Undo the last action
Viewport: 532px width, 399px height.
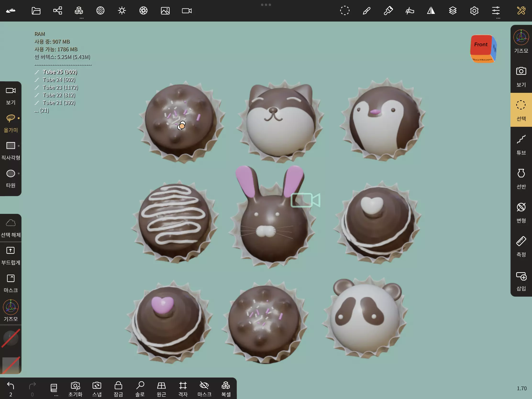click(11, 389)
